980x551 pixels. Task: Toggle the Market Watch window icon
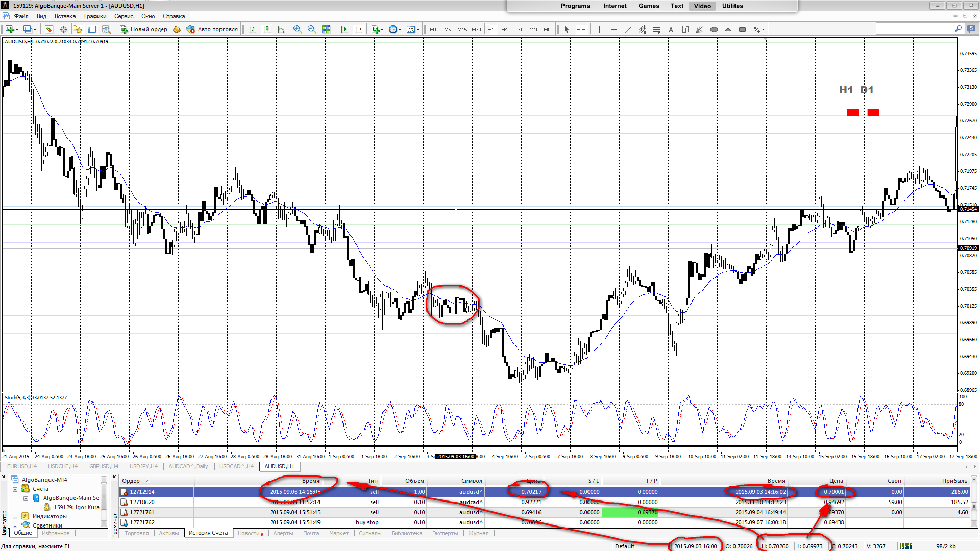[x=49, y=29]
